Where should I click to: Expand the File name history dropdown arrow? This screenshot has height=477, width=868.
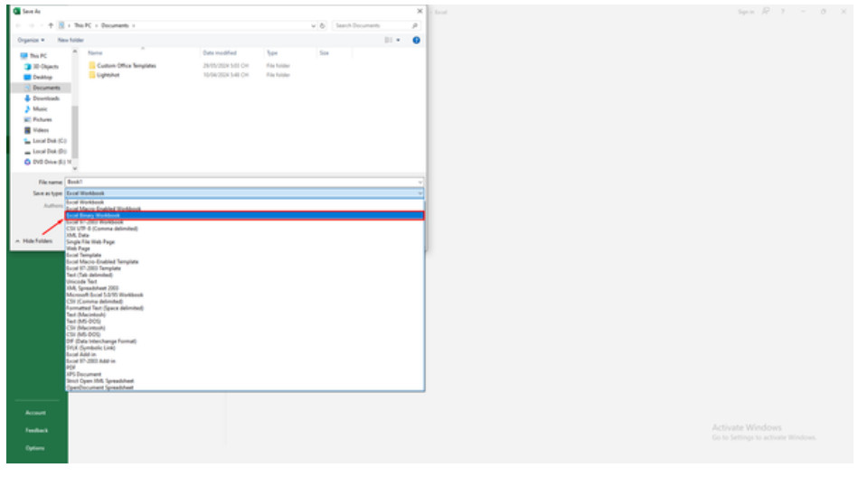pyautogui.click(x=420, y=182)
